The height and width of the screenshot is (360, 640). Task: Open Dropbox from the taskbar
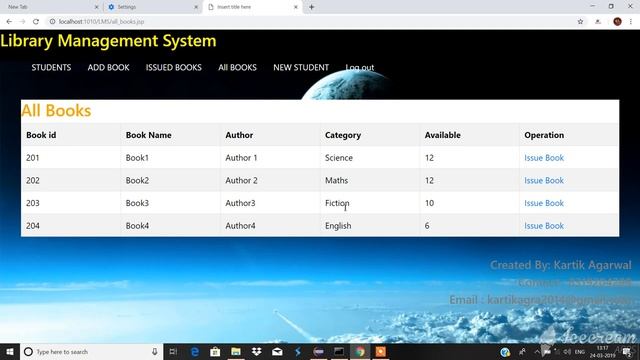click(x=256, y=352)
